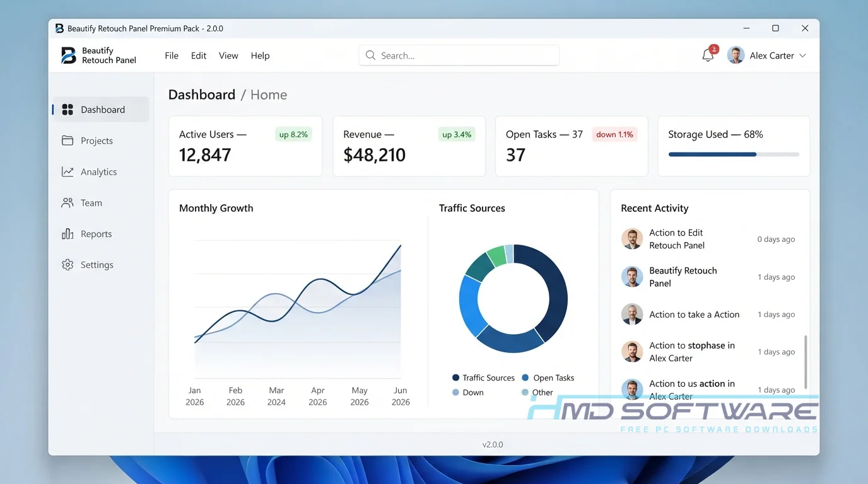This screenshot has width=868, height=484.
Task: Open the notifications bell
Action: pyautogui.click(x=708, y=55)
